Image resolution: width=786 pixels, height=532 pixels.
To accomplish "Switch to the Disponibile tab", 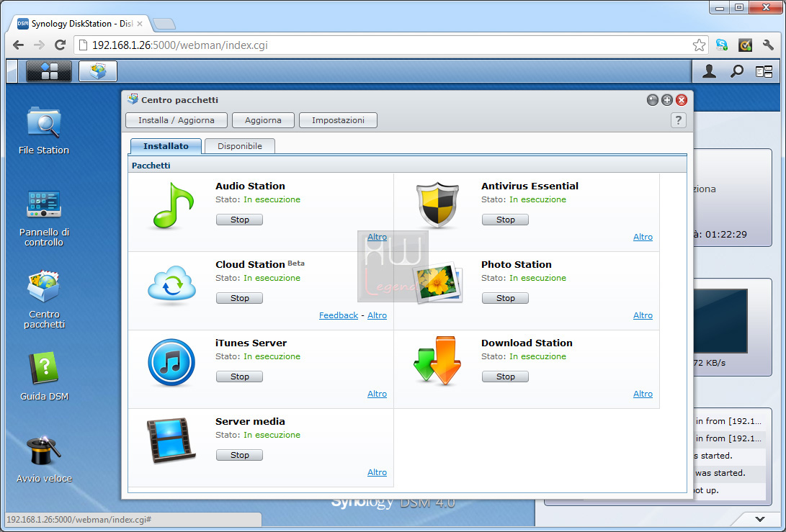I will pos(240,146).
